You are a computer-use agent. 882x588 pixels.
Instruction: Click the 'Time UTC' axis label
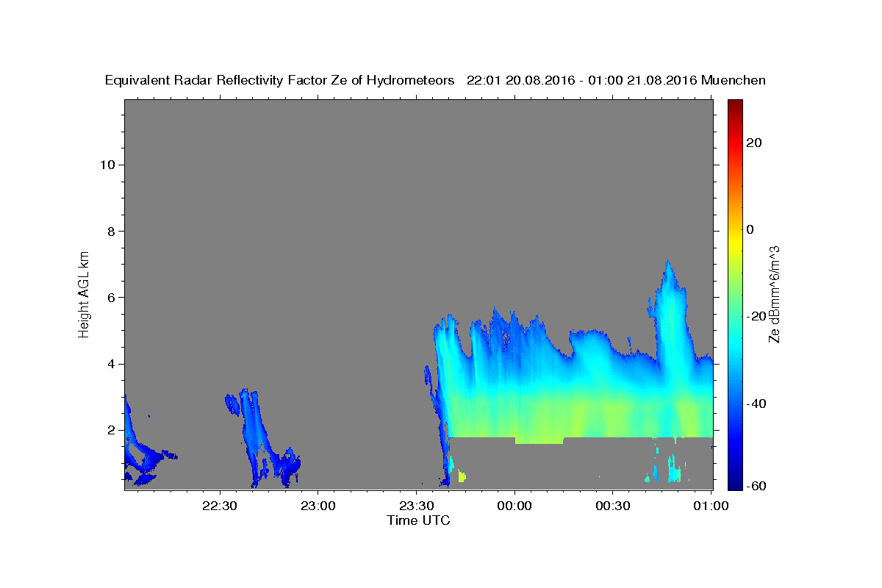click(x=418, y=520)
